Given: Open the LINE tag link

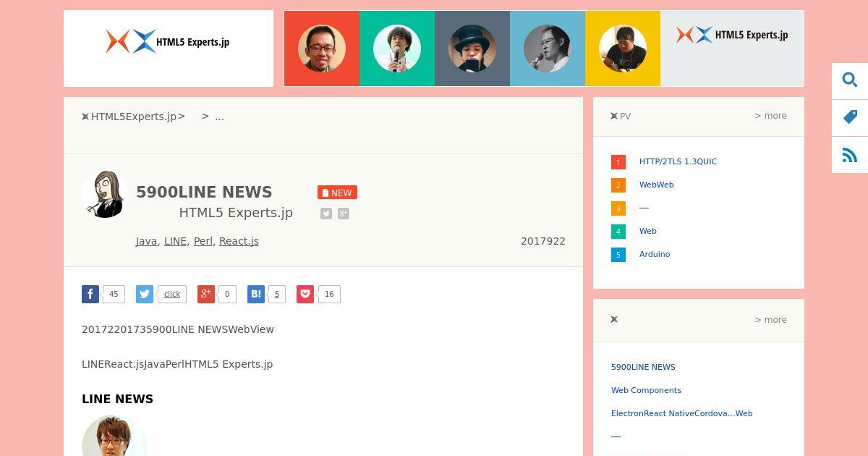Looking at the screenshot, I should (175, 241).
